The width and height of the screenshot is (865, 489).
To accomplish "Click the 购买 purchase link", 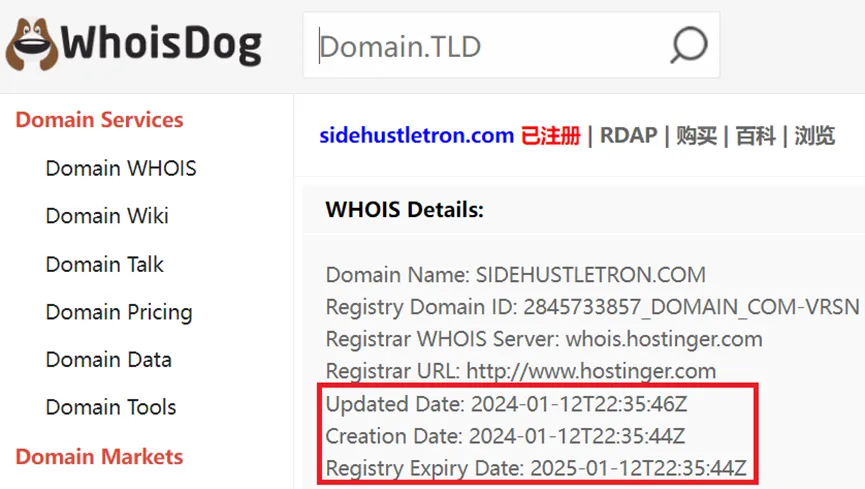I will click(x=696, y=135).
